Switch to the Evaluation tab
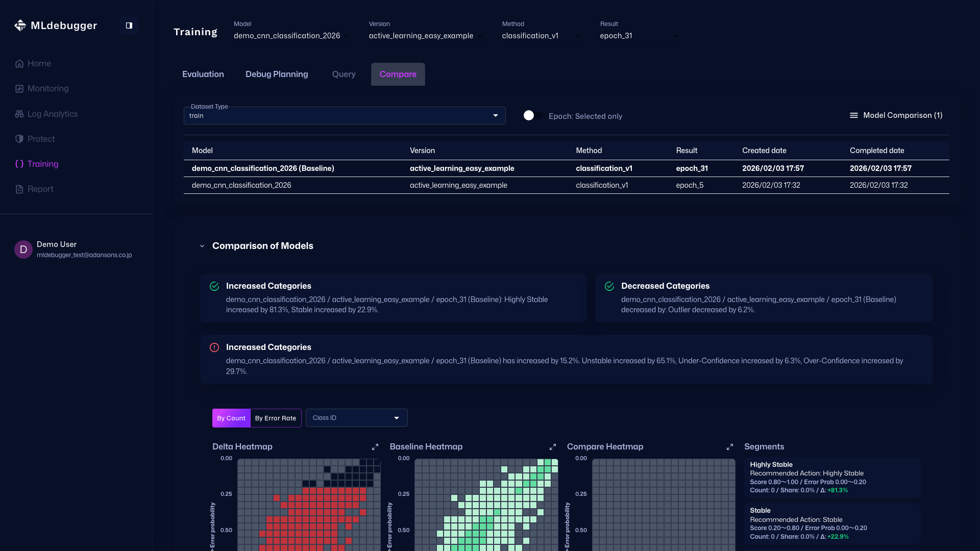This screenshot has height=551, width=980. (203, 74)
